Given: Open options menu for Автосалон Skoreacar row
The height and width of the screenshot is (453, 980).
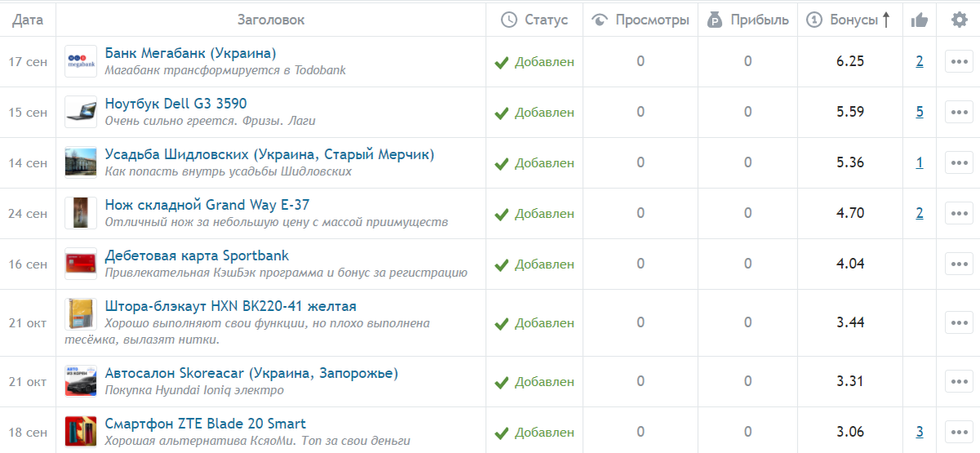Looking at the screenshot, I should [x=959, y=382].
